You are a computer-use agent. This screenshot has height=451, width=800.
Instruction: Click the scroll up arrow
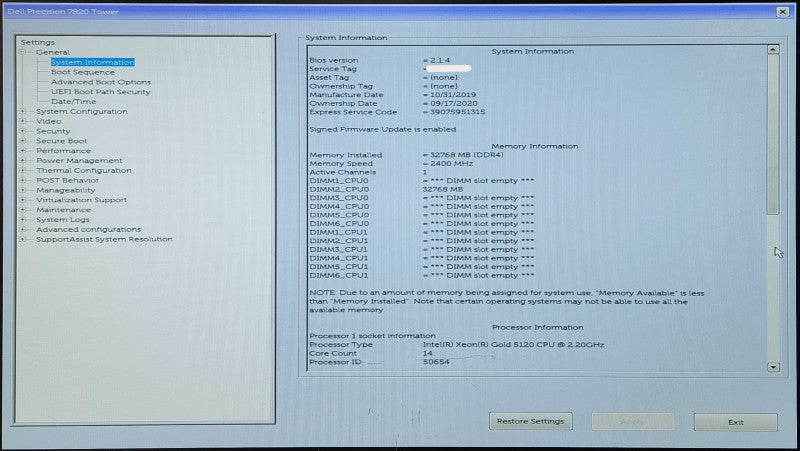773,49
